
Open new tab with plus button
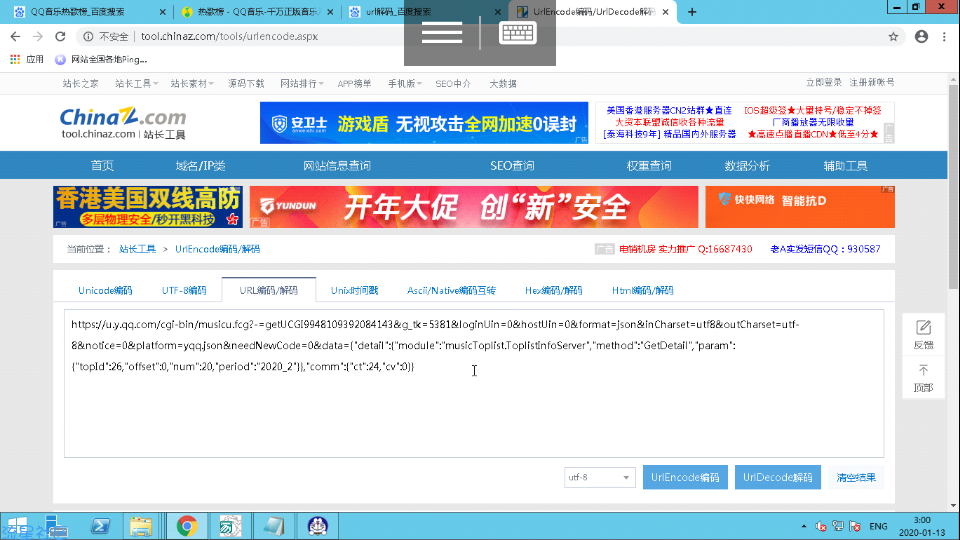(692, 12)
